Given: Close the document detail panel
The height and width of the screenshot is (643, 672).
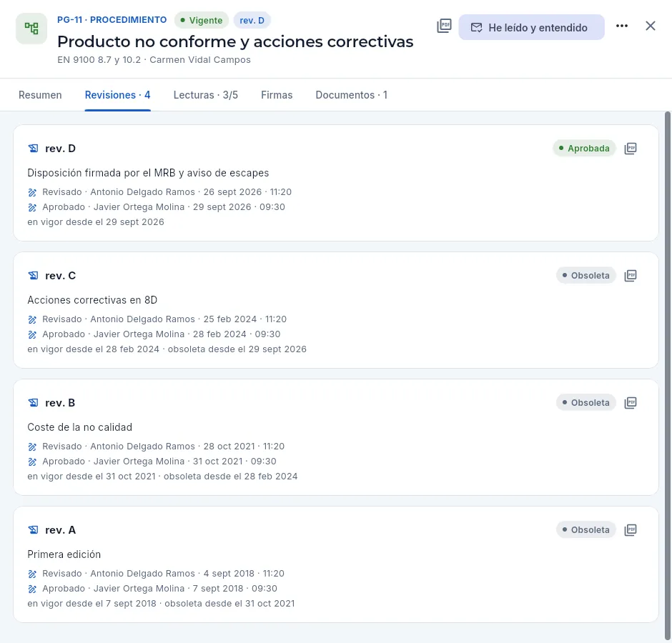Looking at the screenshot, I should click(650, 26).
